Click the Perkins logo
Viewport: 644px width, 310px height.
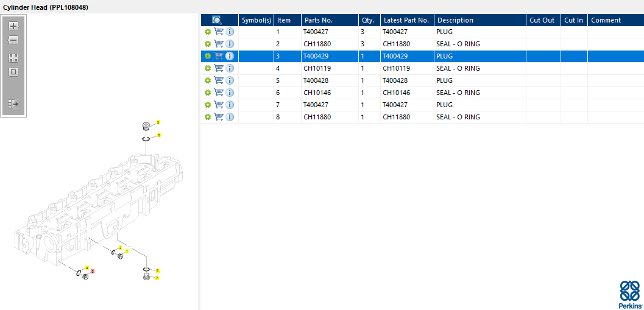pyautogui.click(x=629, y=295)
